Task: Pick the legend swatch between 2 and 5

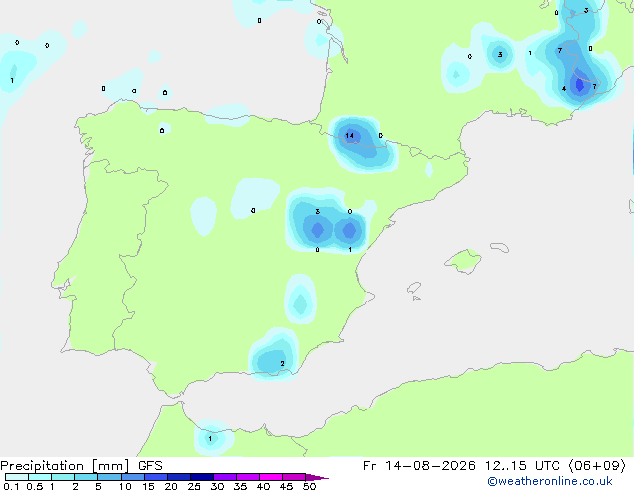Action: (x=86, y=477)
